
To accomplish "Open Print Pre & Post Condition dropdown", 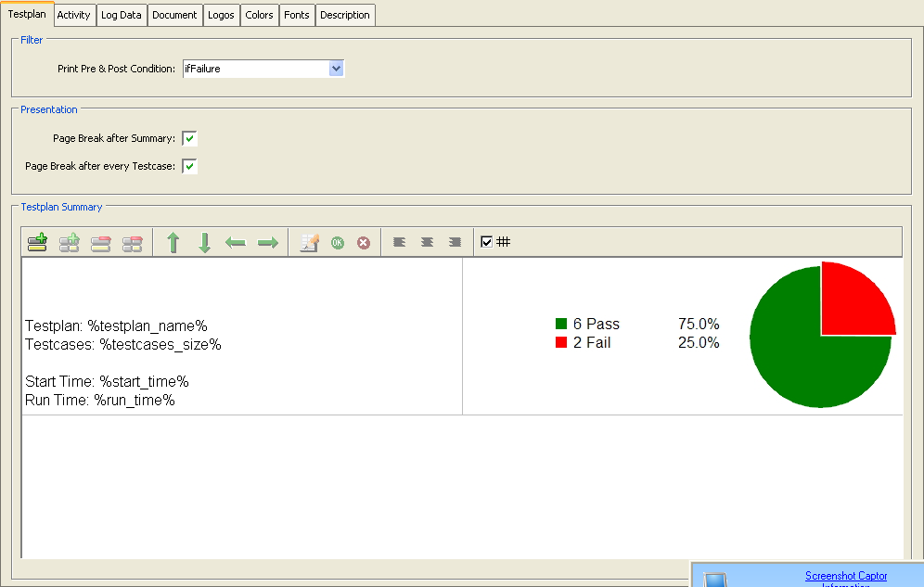I will [x=336, y=69].
